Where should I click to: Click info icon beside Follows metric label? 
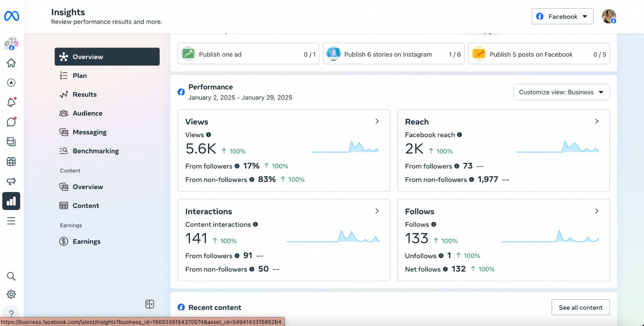(x=434, y=224)
